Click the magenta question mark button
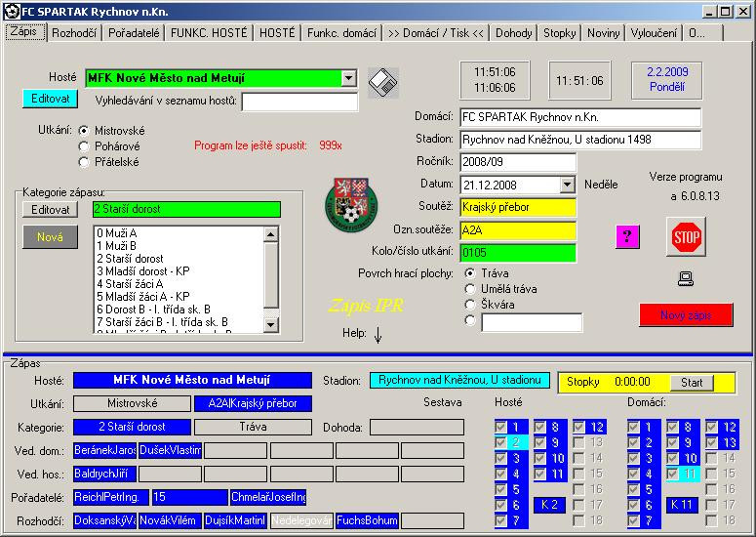 point(627,236)
